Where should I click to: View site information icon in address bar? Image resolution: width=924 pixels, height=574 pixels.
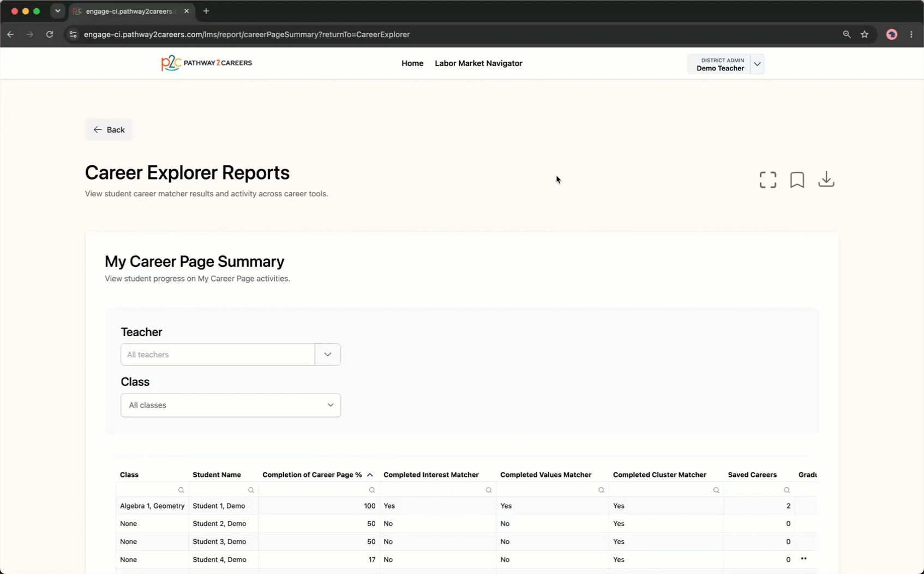73,34
